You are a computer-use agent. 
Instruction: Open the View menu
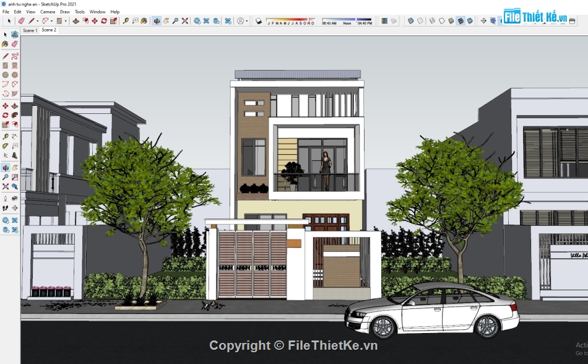(31, 12)
